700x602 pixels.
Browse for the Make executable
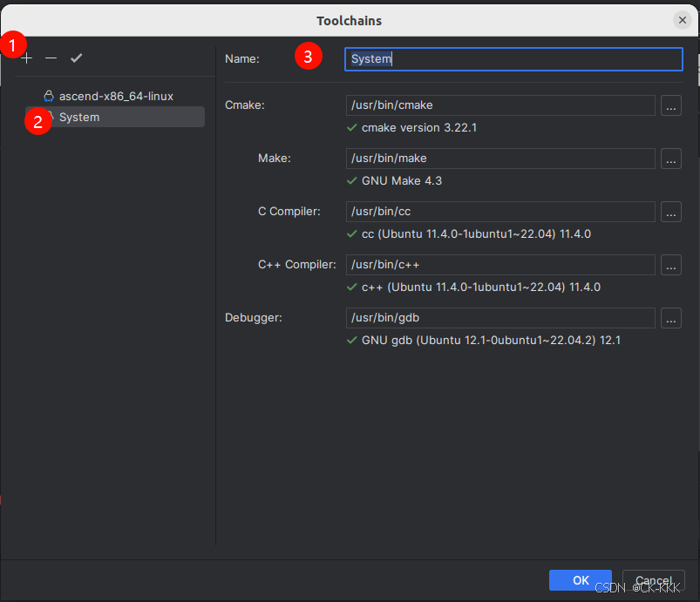(x=671, y=159)
